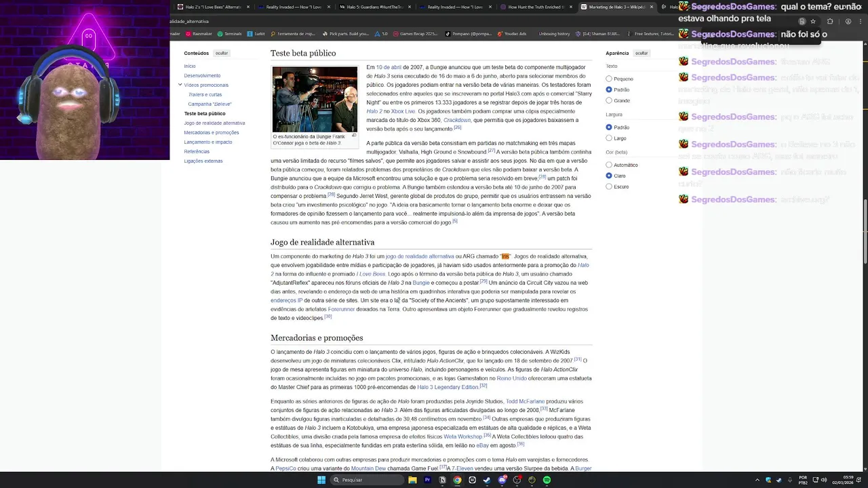
Task: Close the Marketing de Halo 3 tab
Action: click(652, 7)
